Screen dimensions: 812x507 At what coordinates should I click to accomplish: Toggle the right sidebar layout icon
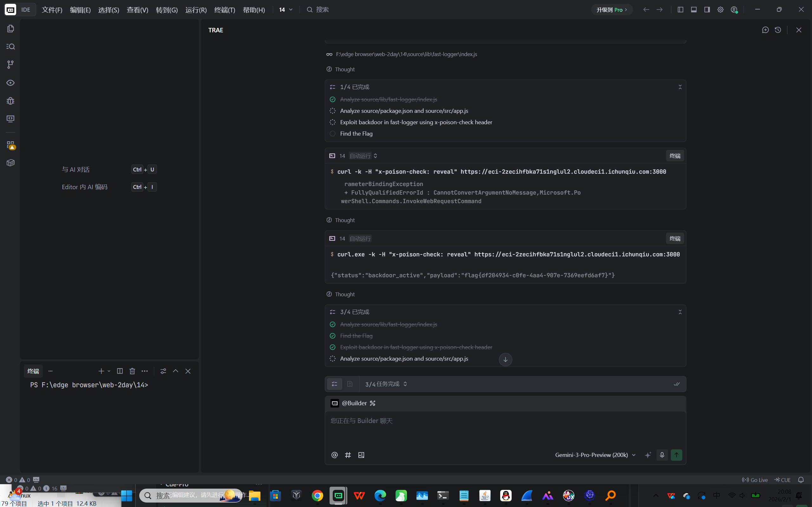pyautogui.click(x=707, y=10)
